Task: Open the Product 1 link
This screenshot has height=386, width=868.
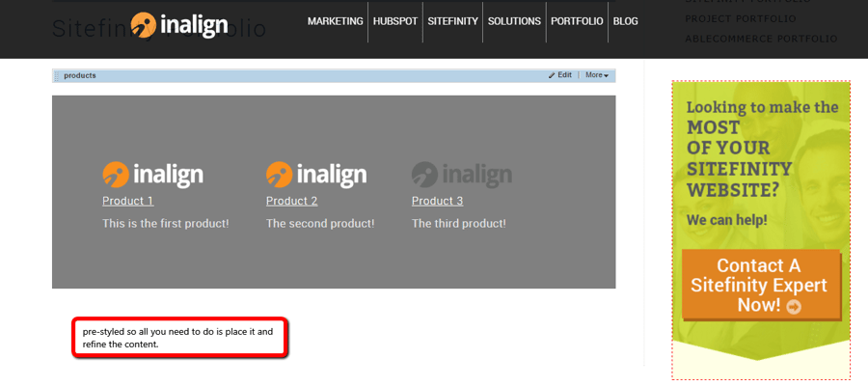Action: [128, 201]
